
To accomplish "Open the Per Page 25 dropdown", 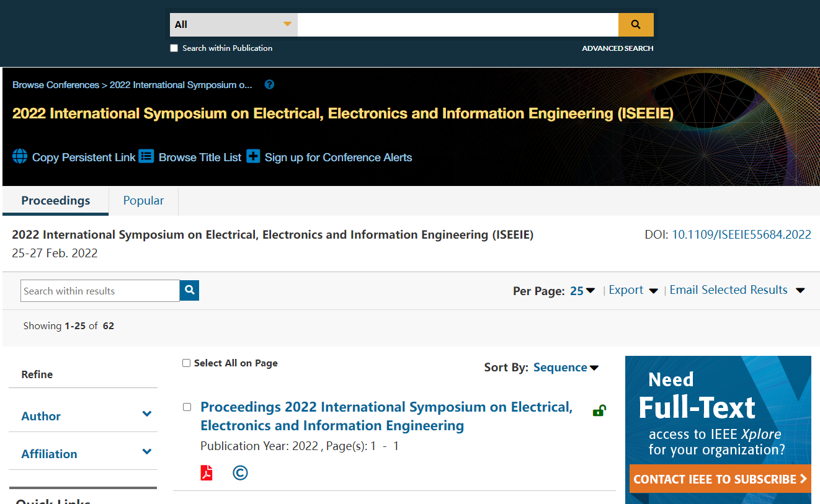I will point(582,291).
